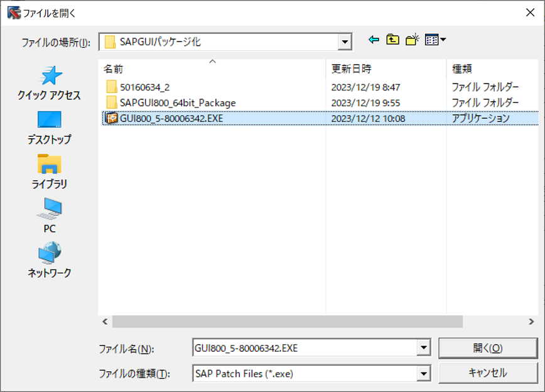The image size is (545, 392).
Task: Expand the ファイルの種類 dropdown arrow
Action: (x=423, y=374)
